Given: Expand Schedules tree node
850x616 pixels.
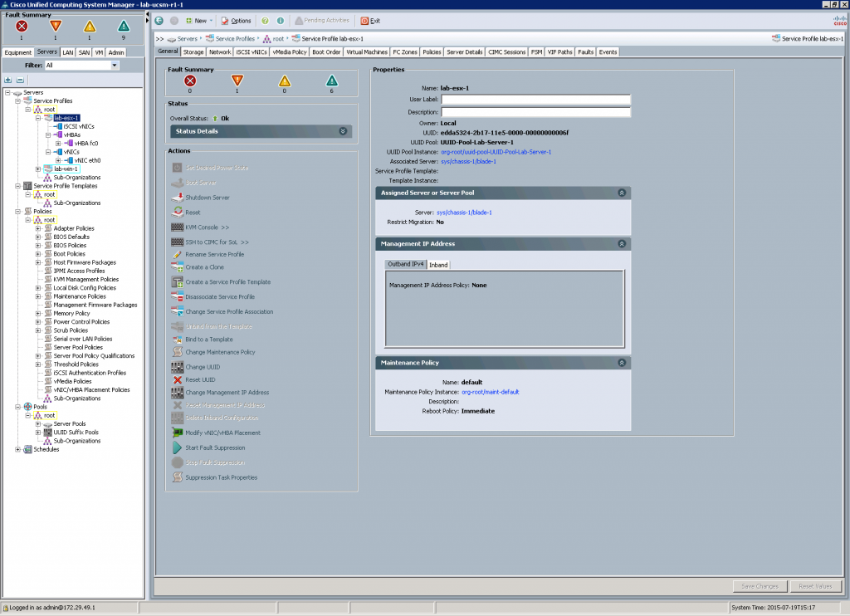Looking at the screenshot, I should tap(18, 449).
